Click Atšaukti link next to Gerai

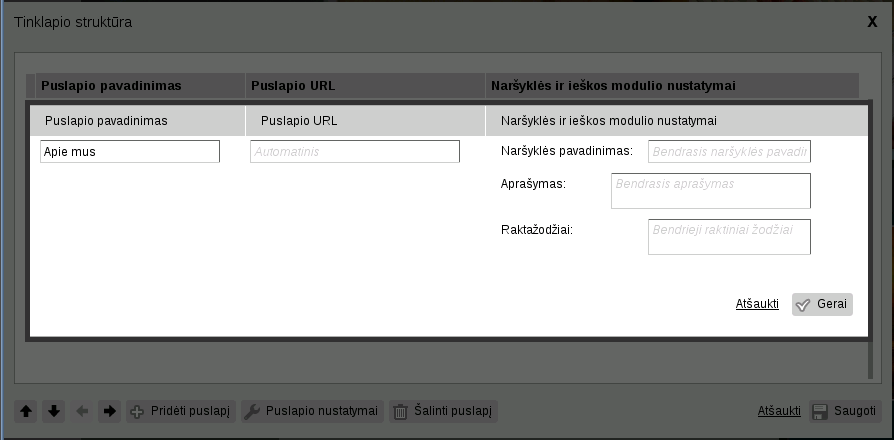click(757, 304)
